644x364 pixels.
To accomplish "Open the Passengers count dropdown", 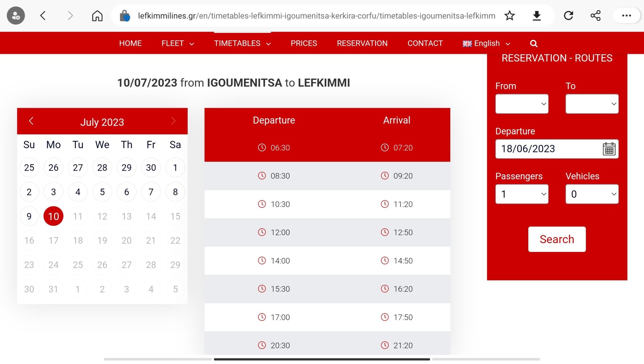I will tap(522, 194).
